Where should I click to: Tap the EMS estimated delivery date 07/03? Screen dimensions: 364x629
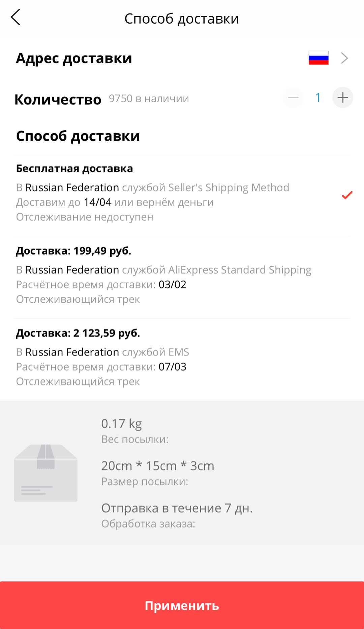(172, 367)
